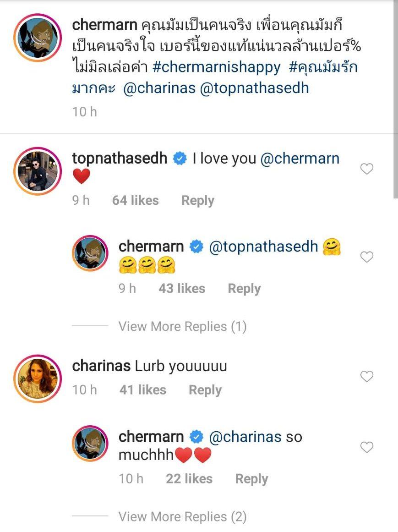Like charinas's "Lurb youuuuu" comment
The height and width of the screenshot is (532, 398).
[367, 377]
